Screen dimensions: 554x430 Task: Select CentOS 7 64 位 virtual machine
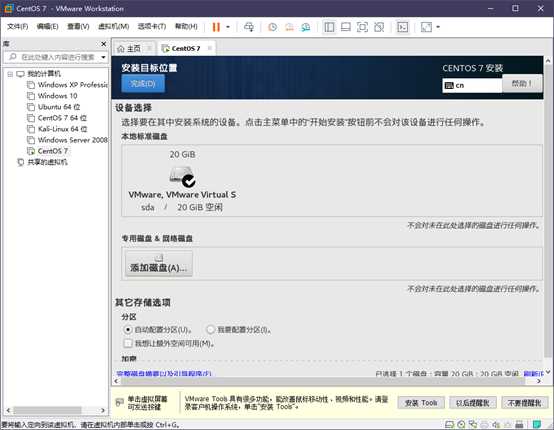[57, 118]
